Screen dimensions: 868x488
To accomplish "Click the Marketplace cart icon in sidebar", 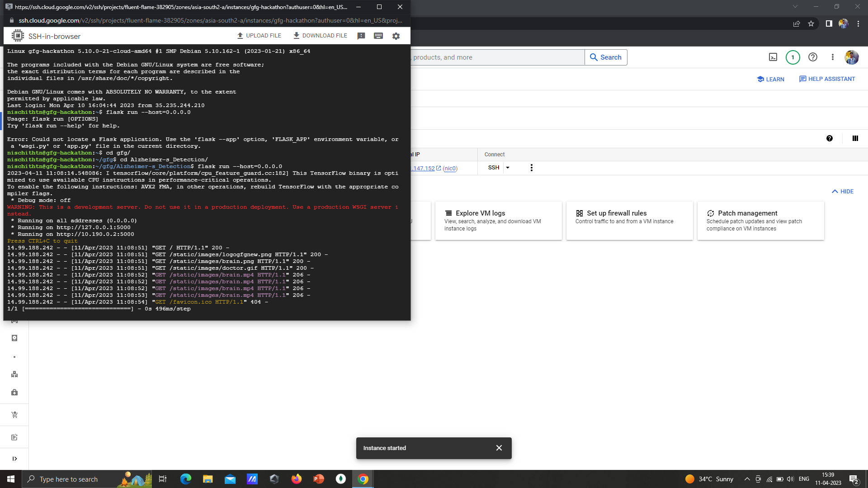I will click(x=14, y=415).
